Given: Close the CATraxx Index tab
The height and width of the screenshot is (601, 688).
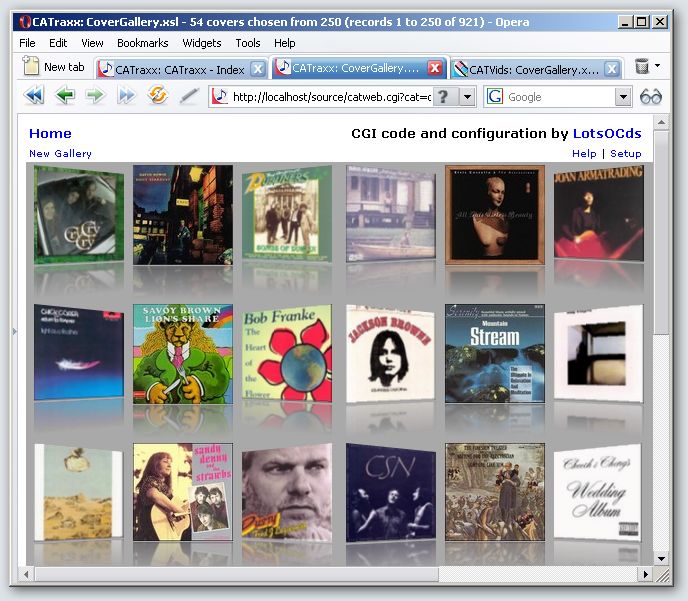Looking at the screenshot, I should (x=257, y=69).
